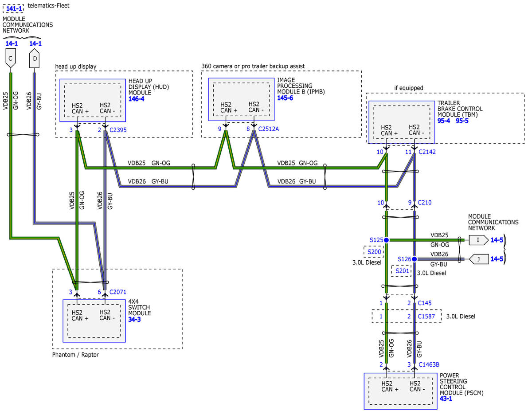The image size is (532, 411).
Task: Click the "telematics-Fleet" label
Action: (49, 6)
